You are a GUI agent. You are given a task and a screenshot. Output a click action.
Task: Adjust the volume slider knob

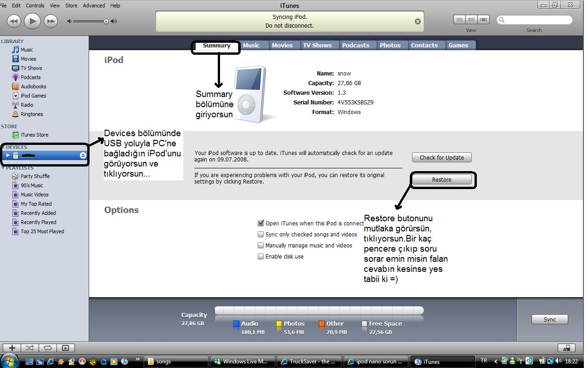tap(106, 21)
